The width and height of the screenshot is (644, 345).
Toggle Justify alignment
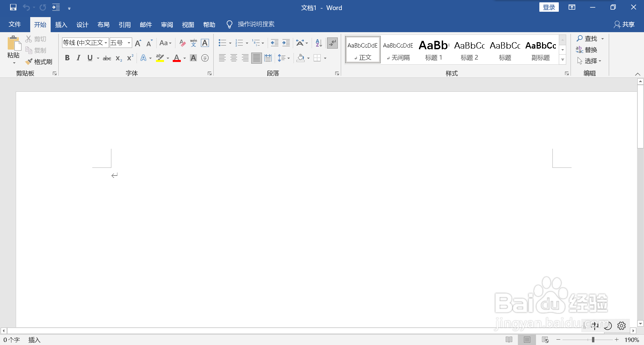(x=257, y=58)
